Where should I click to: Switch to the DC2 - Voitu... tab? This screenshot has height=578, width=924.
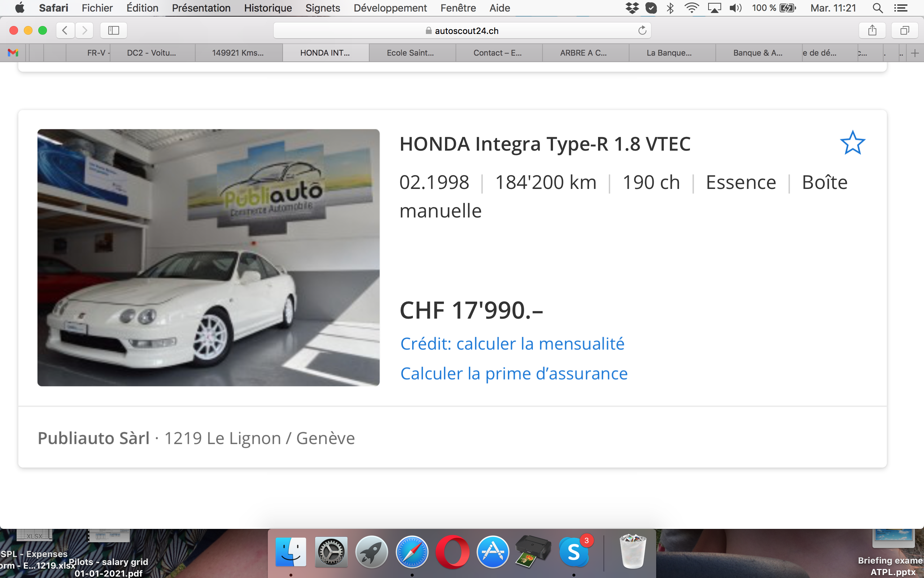click(x=152, y=53)
